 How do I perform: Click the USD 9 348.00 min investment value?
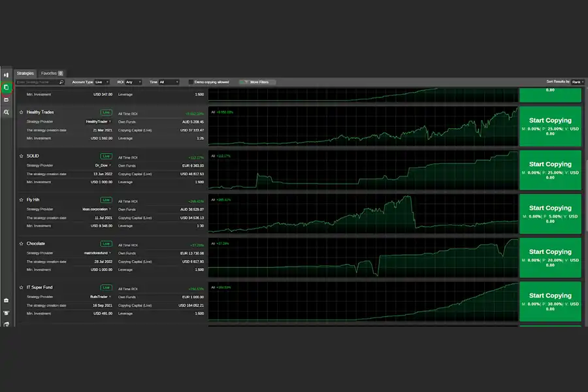point(102,226)
